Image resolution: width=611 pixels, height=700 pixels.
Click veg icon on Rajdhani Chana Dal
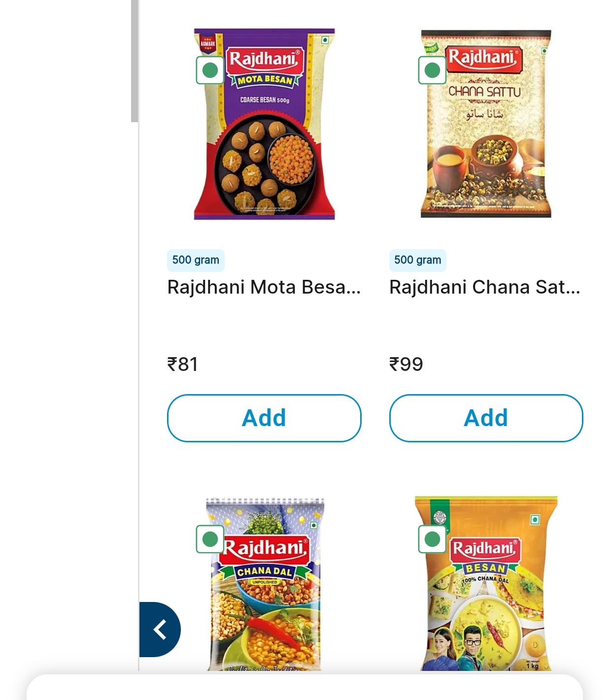tap(210, 539)
